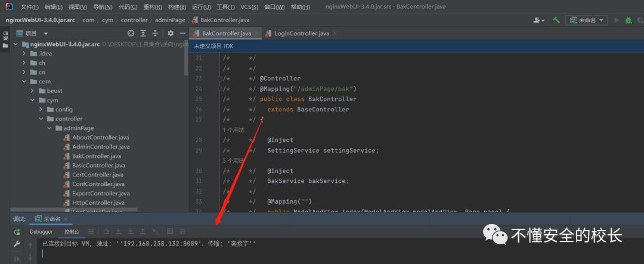Click the trace current stream chain icon
The height and width of the screenshot is (264, 644).
182,232
